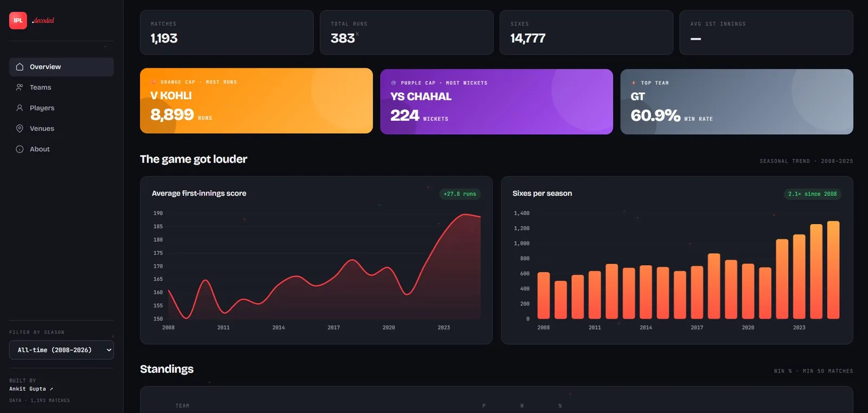The height and width of the screenshot is (413, 868).
Task: Click the Teams people icon
Action: coord(20,87)
